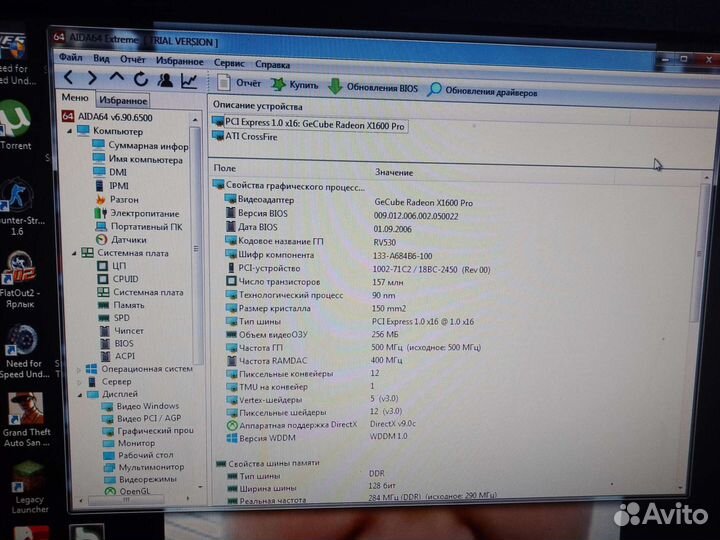720x540 pixels.
Task: Select the Монитор tree item
Action: tap(129, 443)
